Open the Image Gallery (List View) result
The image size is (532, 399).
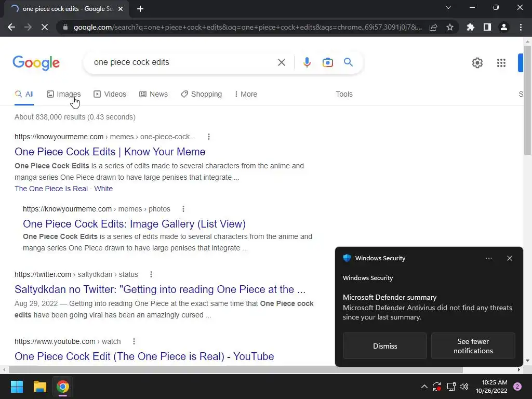(x=135, y=224)
